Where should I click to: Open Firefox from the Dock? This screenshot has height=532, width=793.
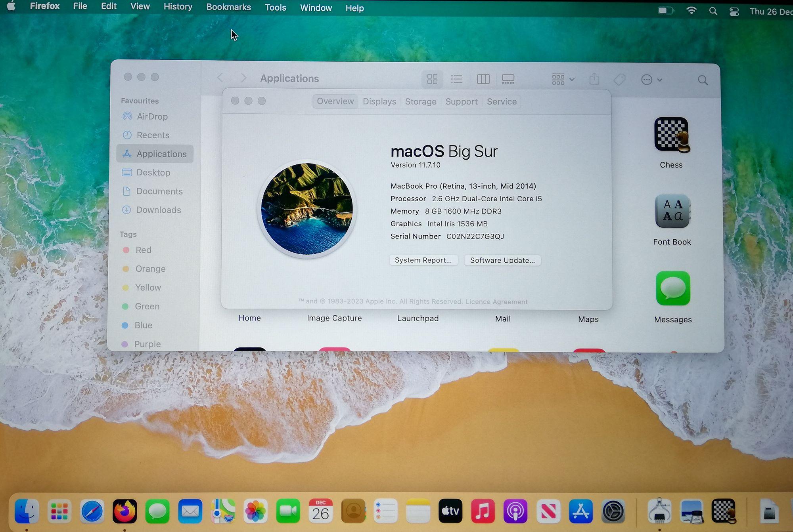tap(125, 511)
